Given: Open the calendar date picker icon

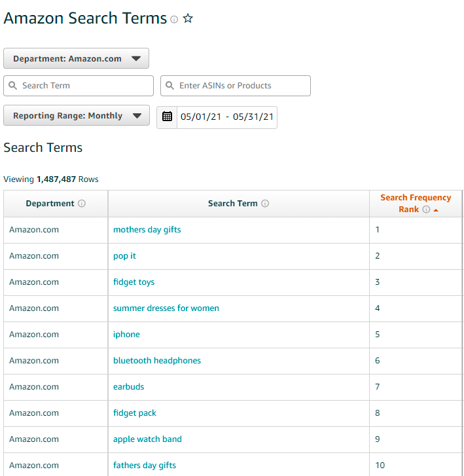Looking at the screenshot, I should [167, 117].
